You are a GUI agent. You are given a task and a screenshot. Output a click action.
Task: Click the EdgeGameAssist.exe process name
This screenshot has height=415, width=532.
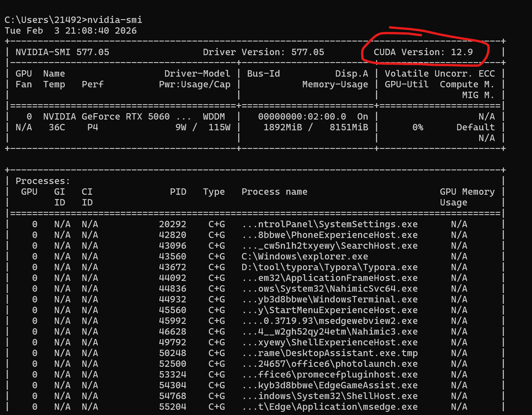(330, 385)
